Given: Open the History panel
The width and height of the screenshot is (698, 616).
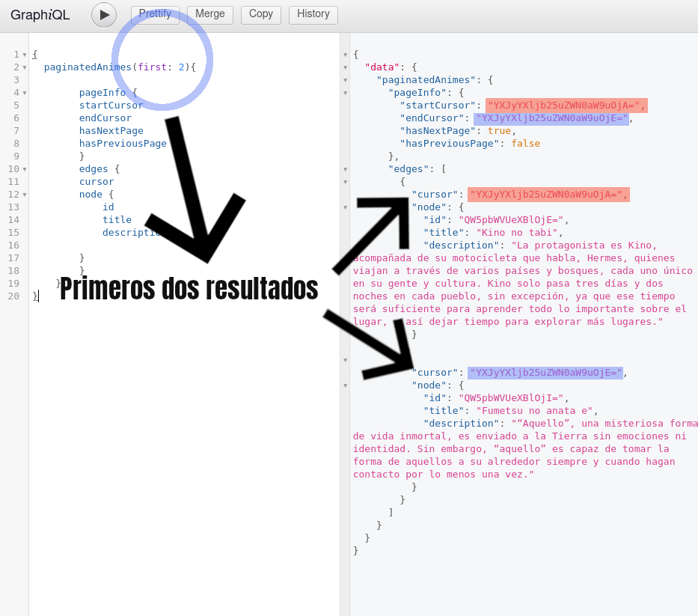Looking at the screenshot, I should point(313,14).
